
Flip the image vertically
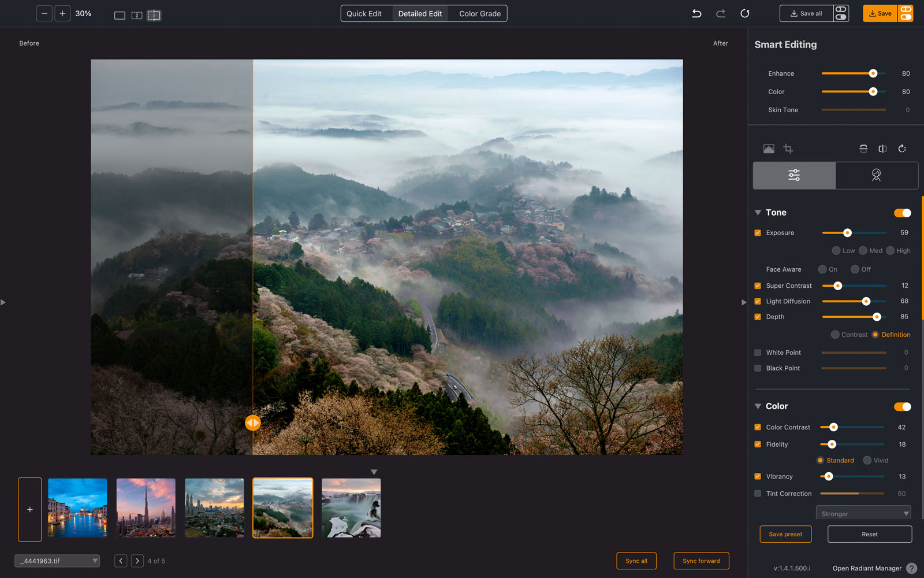tap(863, 149)
